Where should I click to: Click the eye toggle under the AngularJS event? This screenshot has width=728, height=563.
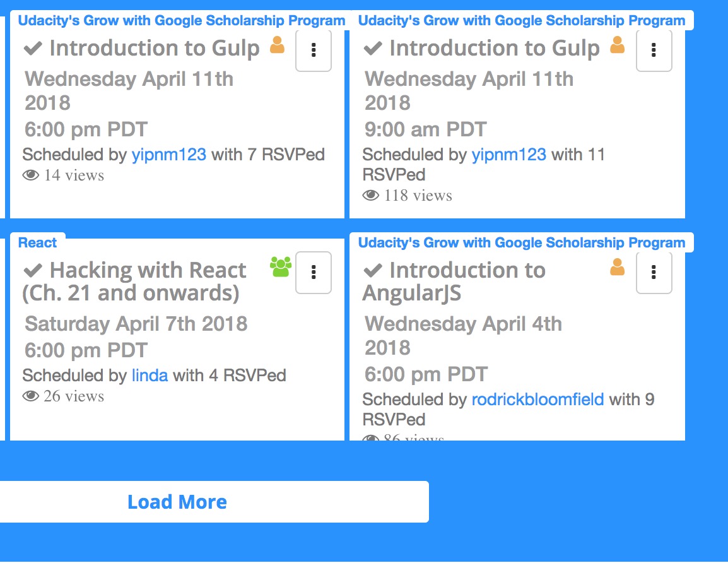(x=372, y=437)
